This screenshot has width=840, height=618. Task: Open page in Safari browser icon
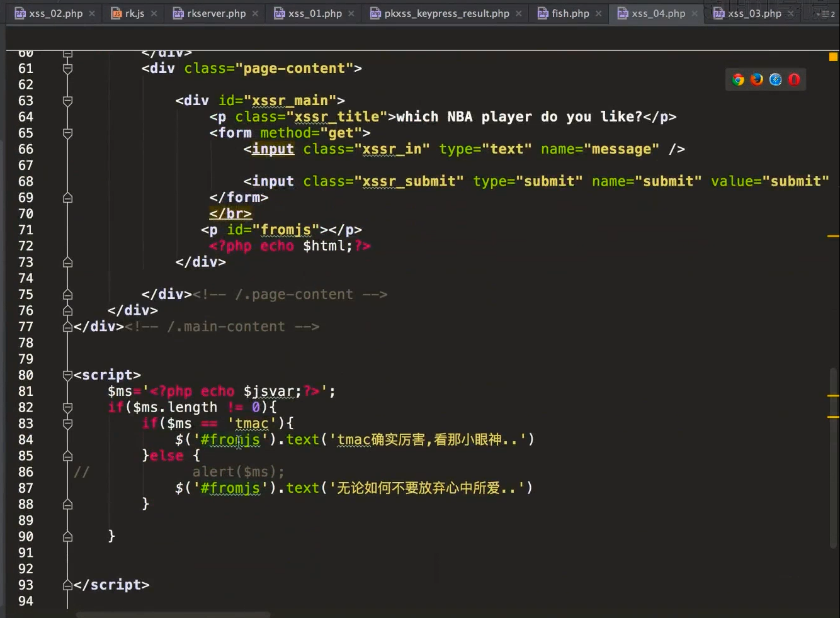click(776, 79)
